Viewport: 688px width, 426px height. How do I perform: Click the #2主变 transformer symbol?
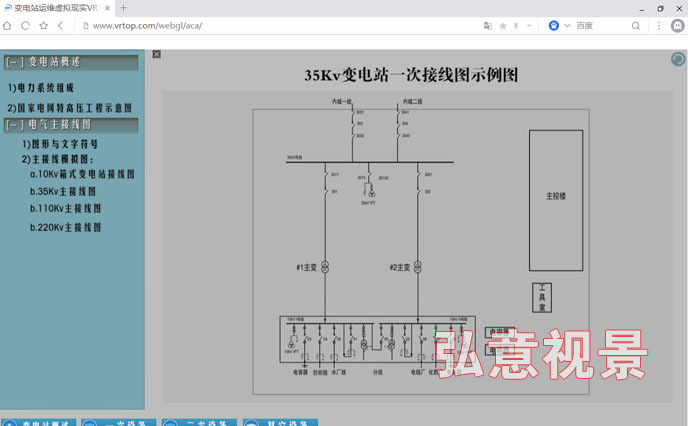[418, 267]
